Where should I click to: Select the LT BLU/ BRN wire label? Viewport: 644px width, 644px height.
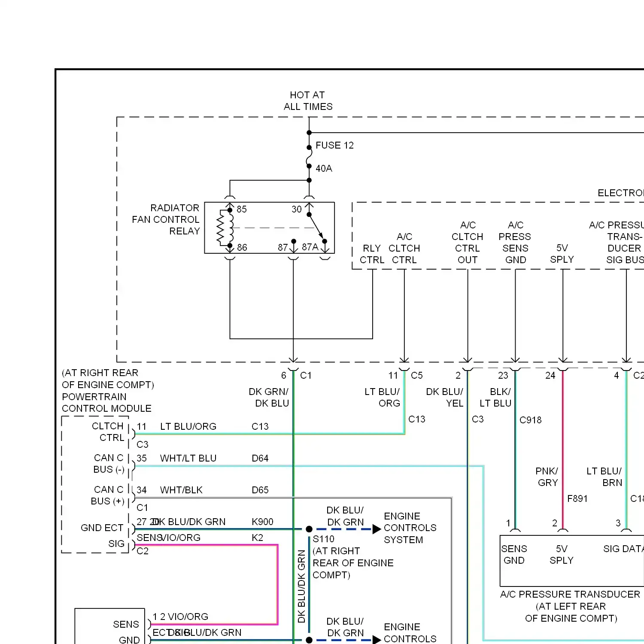coord(604,477)
